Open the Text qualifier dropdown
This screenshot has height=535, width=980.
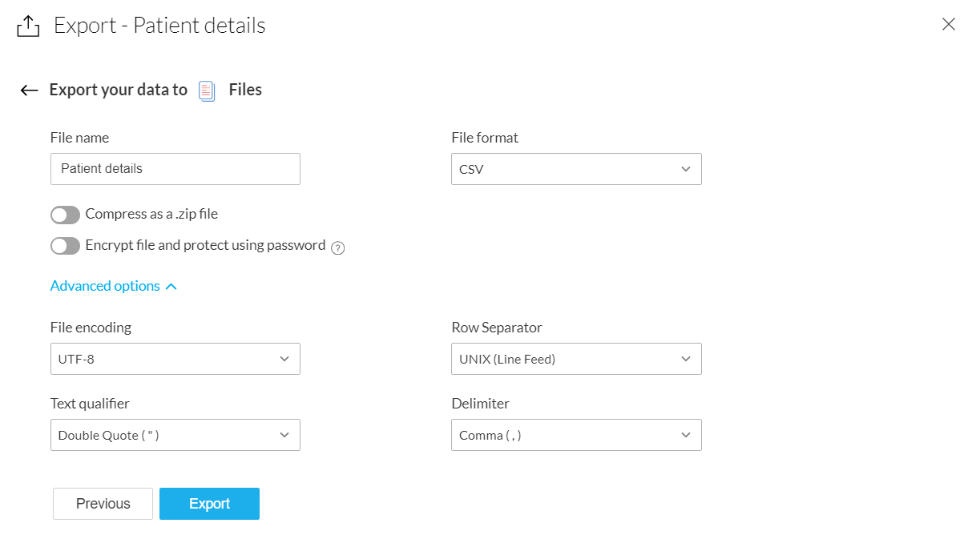tap(175, 435)
